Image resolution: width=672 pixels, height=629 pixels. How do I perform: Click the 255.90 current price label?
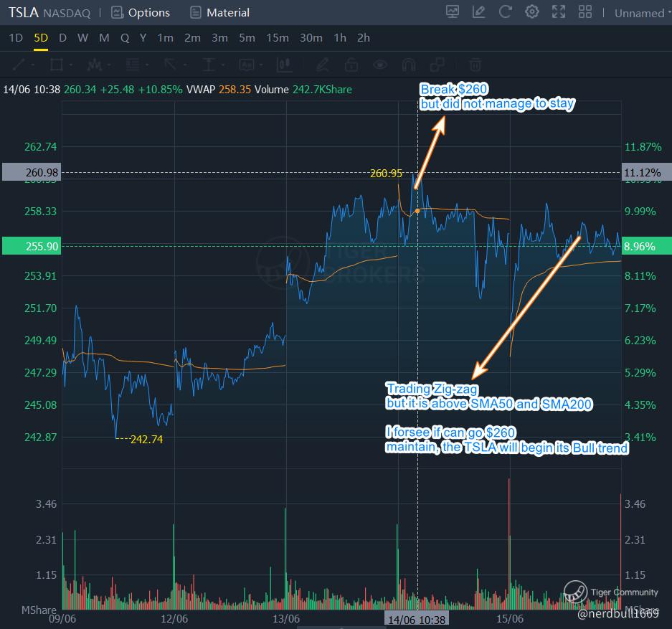click(x=32, y=246)
